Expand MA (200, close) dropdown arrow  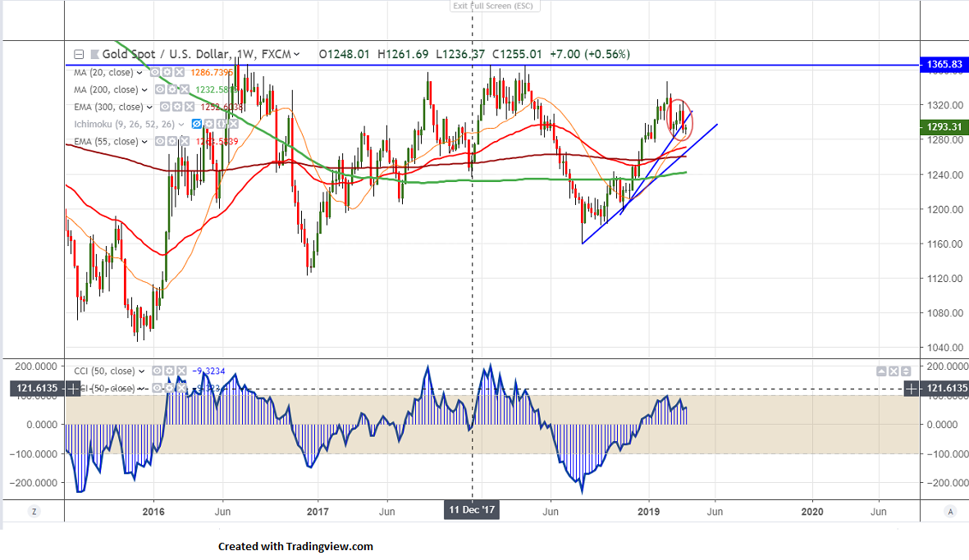[144, 90]
